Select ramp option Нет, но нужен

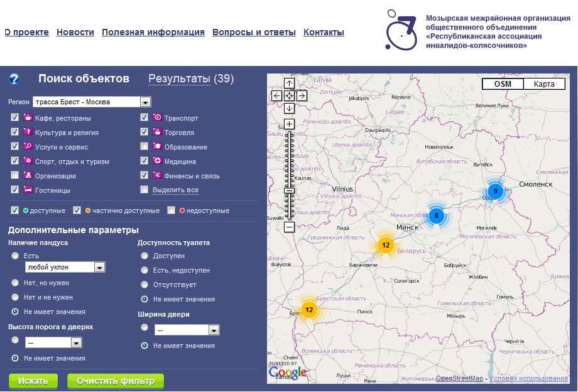point(15,283)
